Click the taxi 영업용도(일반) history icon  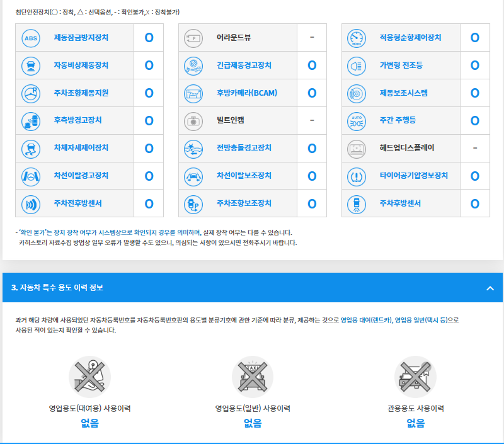252,377
